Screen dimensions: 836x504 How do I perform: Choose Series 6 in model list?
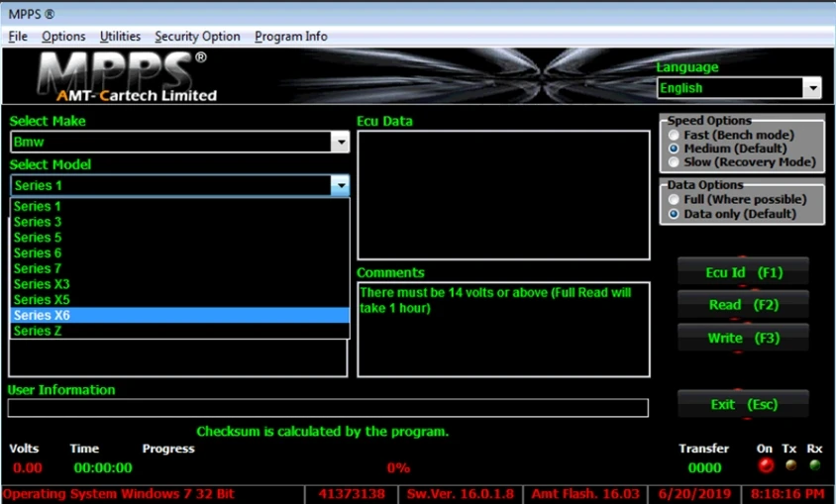click(179, 252)
